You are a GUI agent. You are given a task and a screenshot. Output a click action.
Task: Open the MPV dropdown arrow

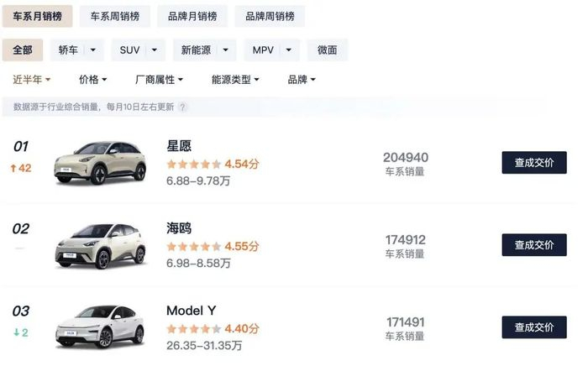(x=288, y=50)
